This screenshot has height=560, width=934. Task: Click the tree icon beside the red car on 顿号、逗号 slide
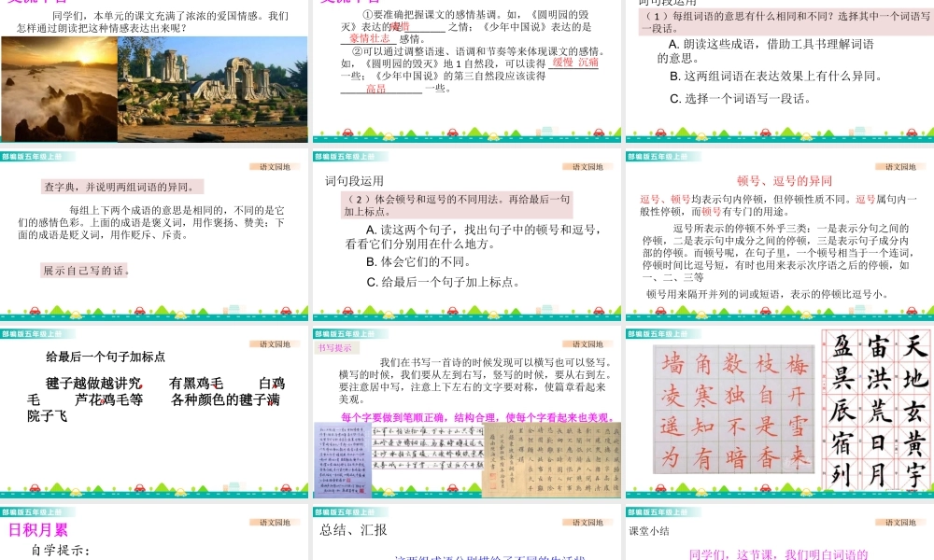tap(672, 311)
